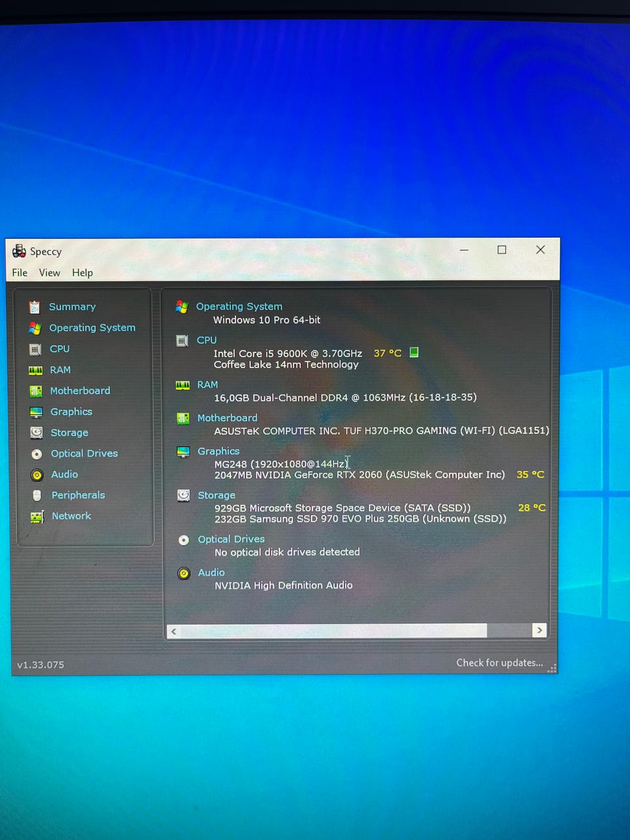Open the Graphics heading link in summary
Screen dimensions: 630x840
[x=219, y=451]
